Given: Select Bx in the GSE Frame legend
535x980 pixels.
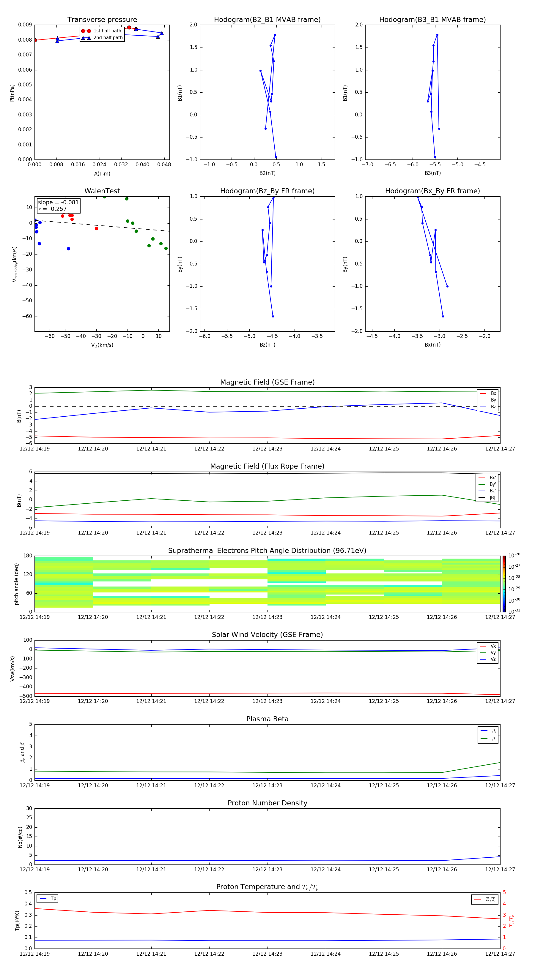Looking at the screenshot, I should pos(488,394).
